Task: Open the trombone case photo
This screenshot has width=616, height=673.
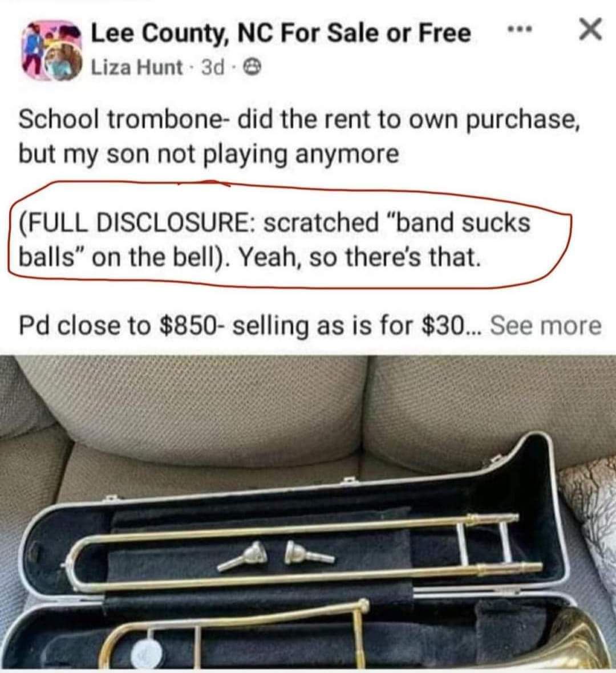Action: coord(308,514)
